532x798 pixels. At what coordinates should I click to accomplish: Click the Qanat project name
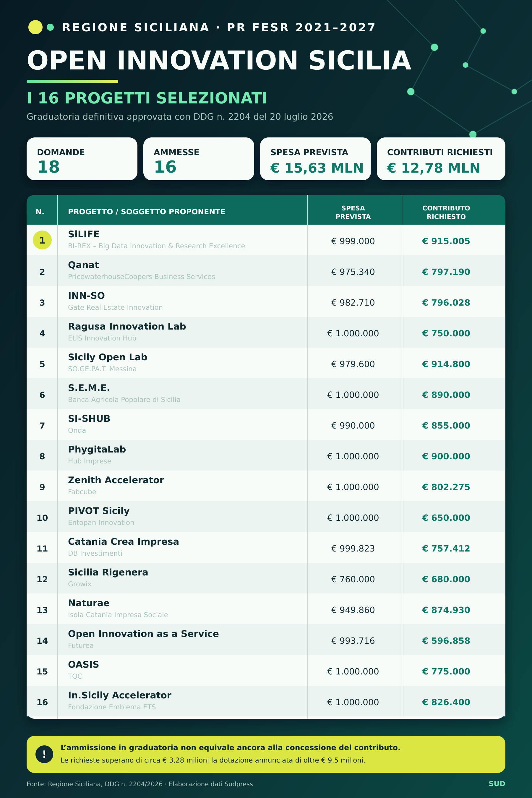point(83,265)
